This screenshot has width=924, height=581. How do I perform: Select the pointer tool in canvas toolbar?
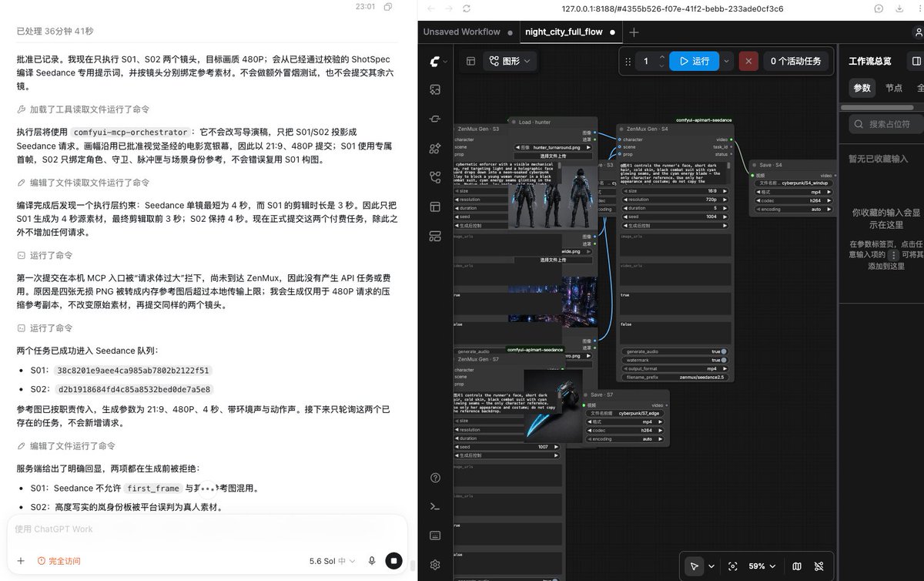pyautogui.click(x=695, y=566)
